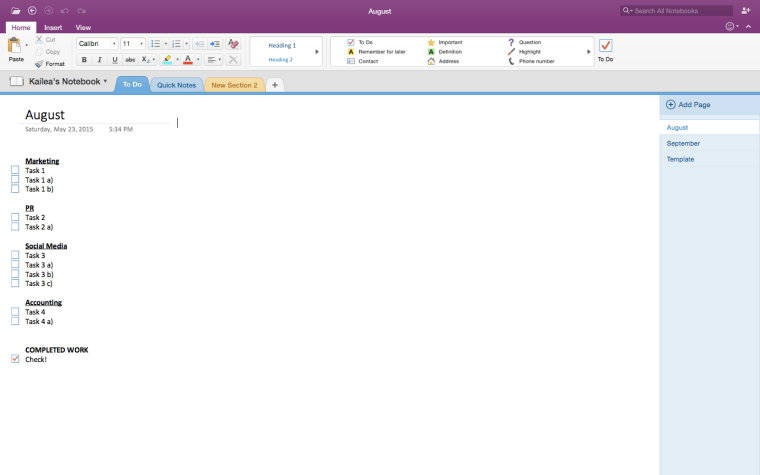Expand the tags gallery arrow

pos(589,51)
